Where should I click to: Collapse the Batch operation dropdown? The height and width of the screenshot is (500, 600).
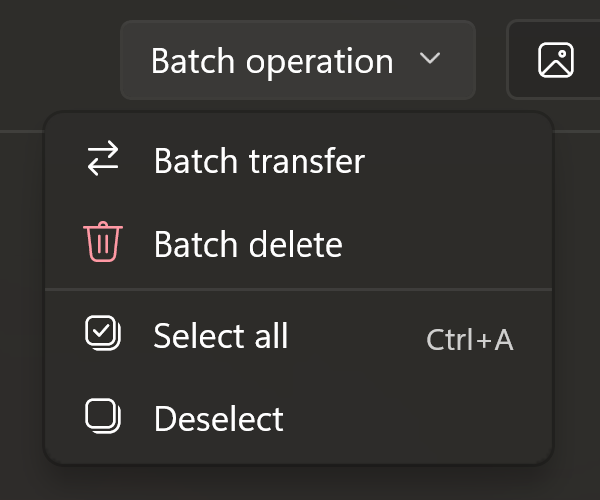[298, 60]
